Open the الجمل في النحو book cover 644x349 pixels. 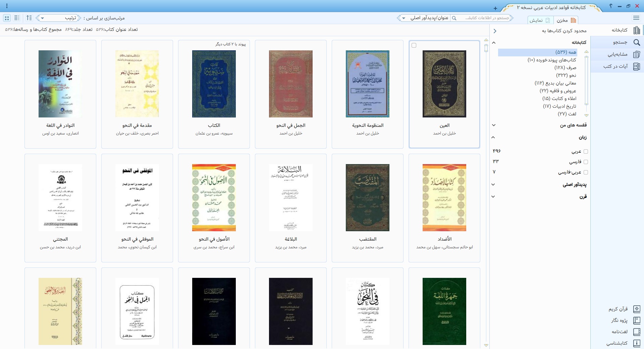point(291,84)
